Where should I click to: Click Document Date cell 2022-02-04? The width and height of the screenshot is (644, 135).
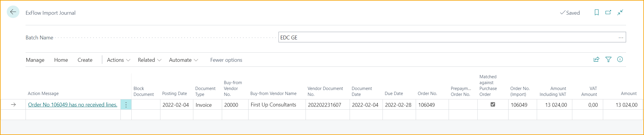(x=366, y=105)
